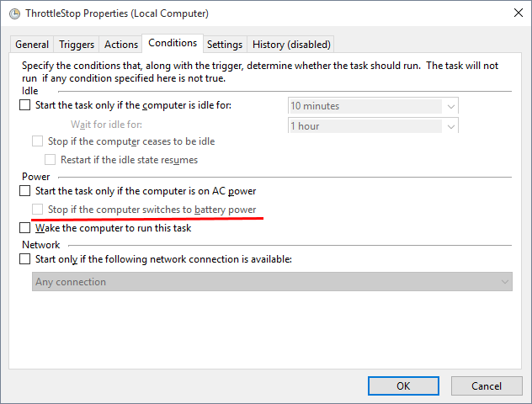Enable start only if computer is idle
The width and height of the screenshot is (532, 404).
(25, 105)
